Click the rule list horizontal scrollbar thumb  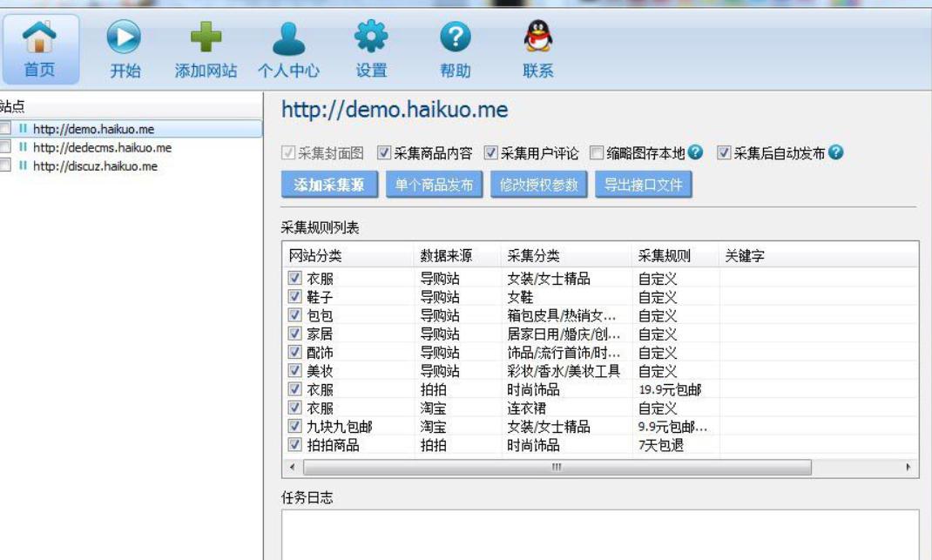click(x=557, y=468)
